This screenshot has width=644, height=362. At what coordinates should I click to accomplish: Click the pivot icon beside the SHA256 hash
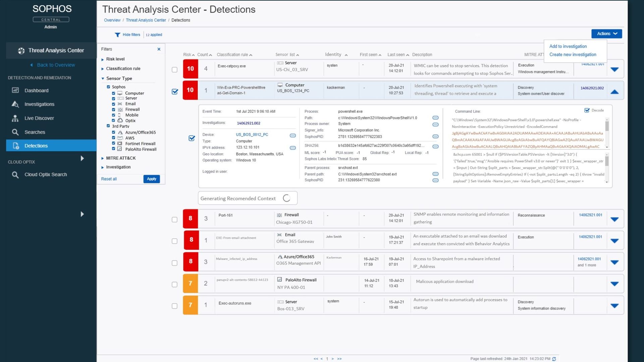435,146
